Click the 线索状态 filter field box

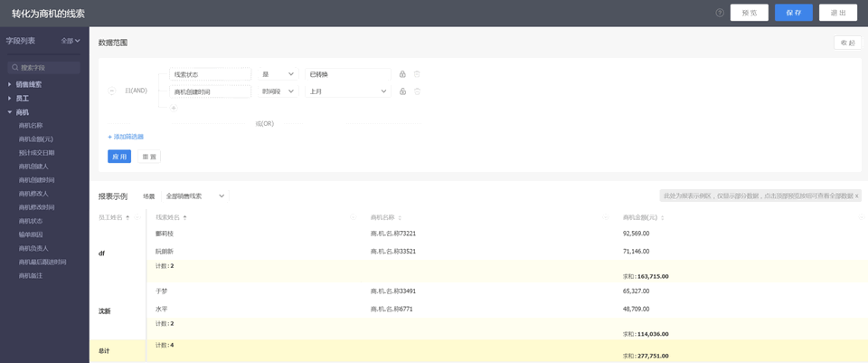point(211,74)
